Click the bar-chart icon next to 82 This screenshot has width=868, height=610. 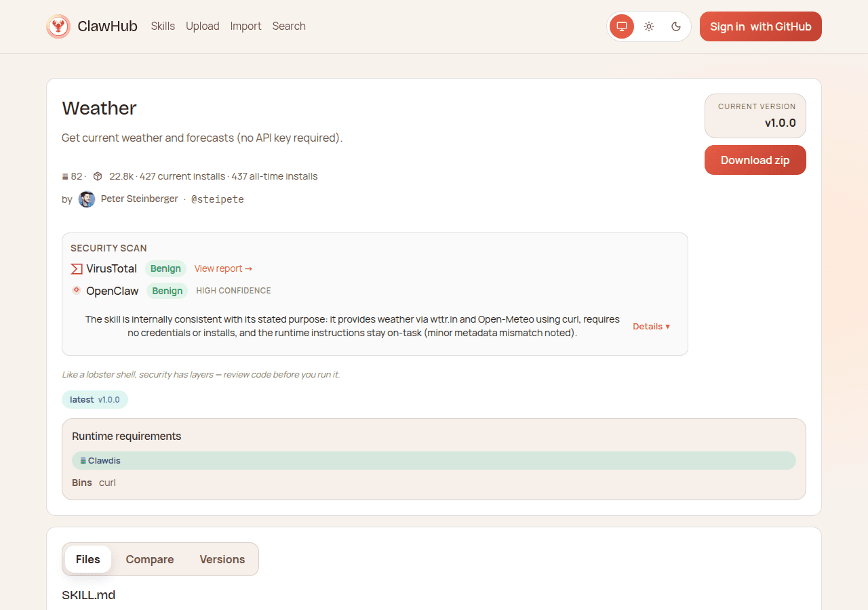(64, 176)
